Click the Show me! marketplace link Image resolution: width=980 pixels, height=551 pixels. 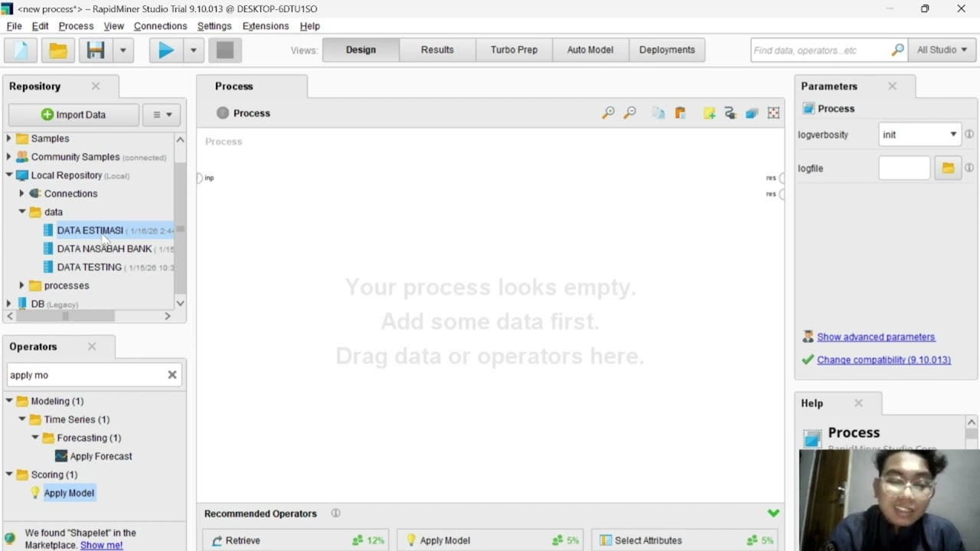pyautogui.click(x=101, y=545)
